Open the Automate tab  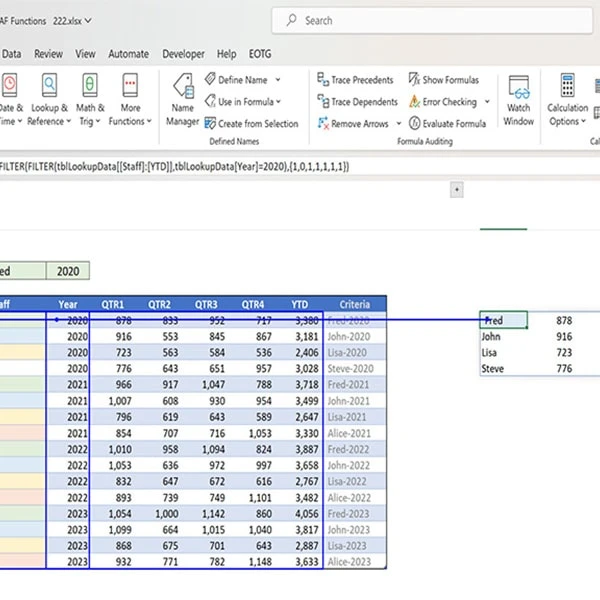(128, 54)
